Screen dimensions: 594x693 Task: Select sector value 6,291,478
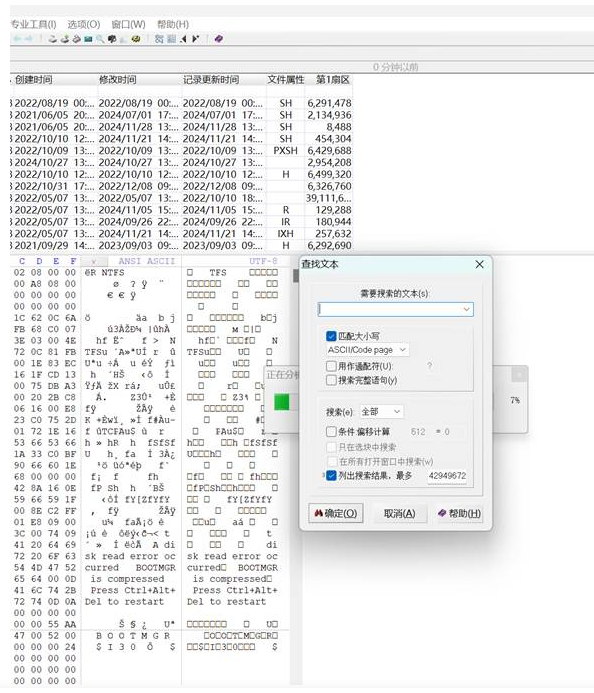tap(329, 103)
